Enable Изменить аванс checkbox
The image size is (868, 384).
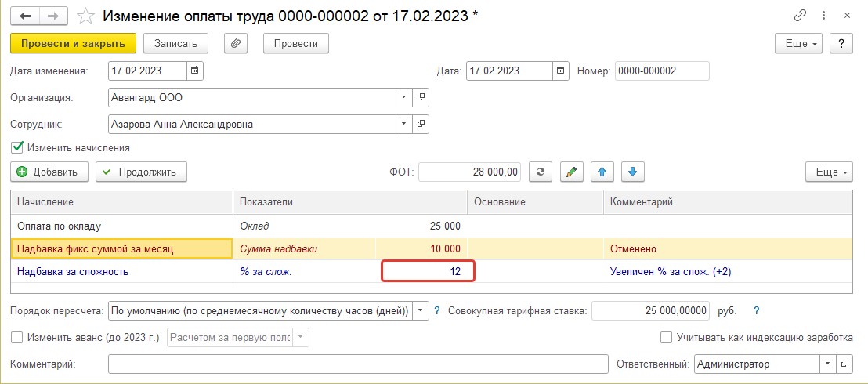click(x=16, y=337)
